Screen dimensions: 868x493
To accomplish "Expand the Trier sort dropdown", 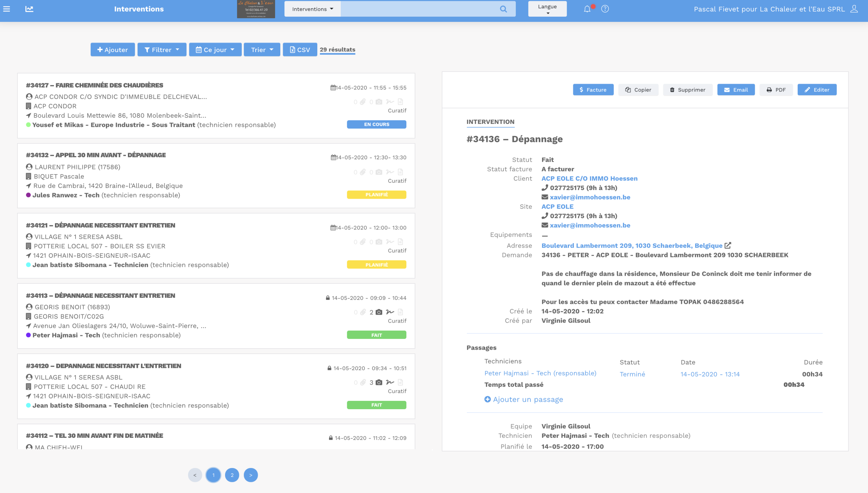I will pyautogui.click(x=262, y=50).
